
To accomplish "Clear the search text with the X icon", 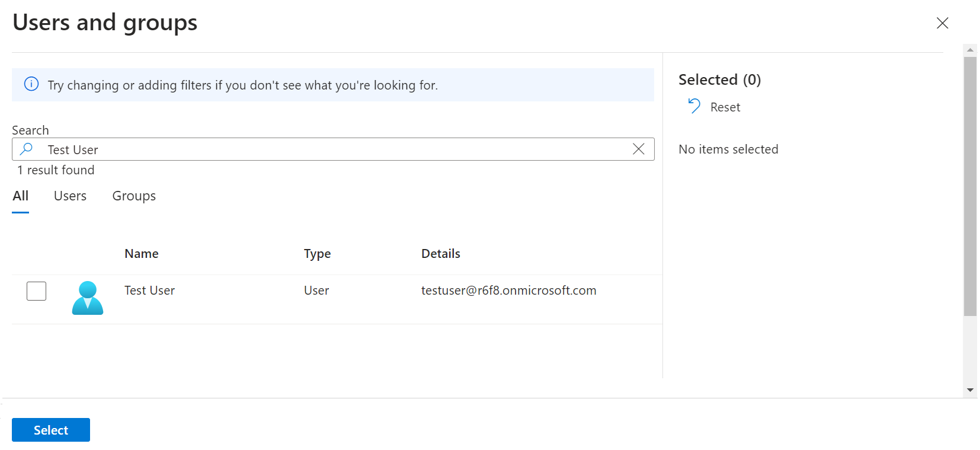I will click(x=638, y=149).
